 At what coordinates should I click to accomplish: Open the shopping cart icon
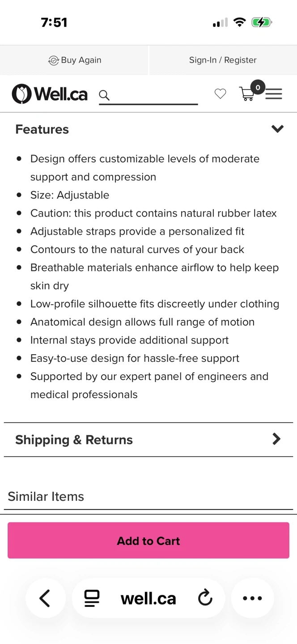[x=246, y=94]
